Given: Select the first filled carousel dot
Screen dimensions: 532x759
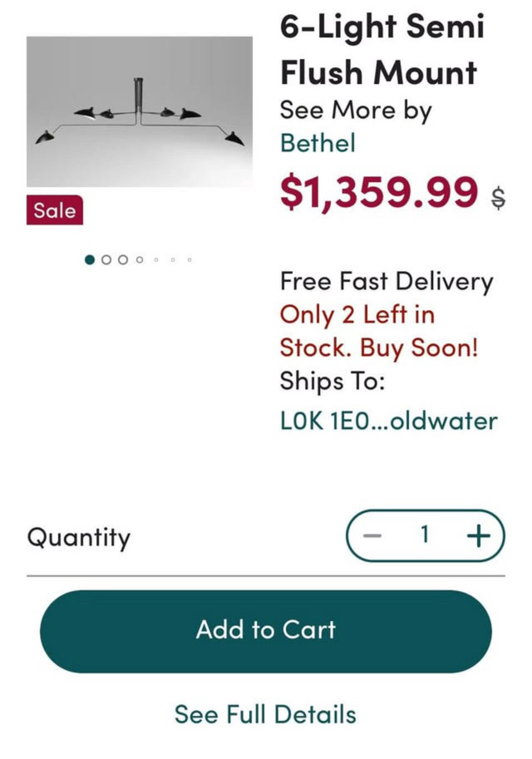Looking at the screenshot, I should click(x=90, y=260).
